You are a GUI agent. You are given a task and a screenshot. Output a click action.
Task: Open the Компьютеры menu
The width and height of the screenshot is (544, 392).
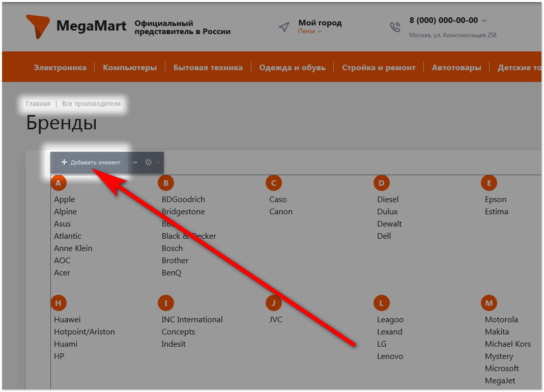click(x=130, y=67)
